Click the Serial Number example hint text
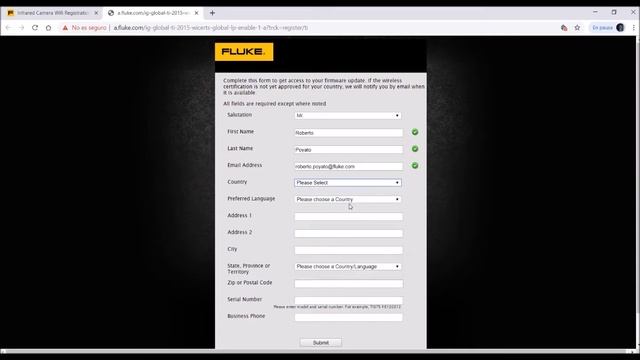This screenshot has width=640, height=360. (337, 307)
